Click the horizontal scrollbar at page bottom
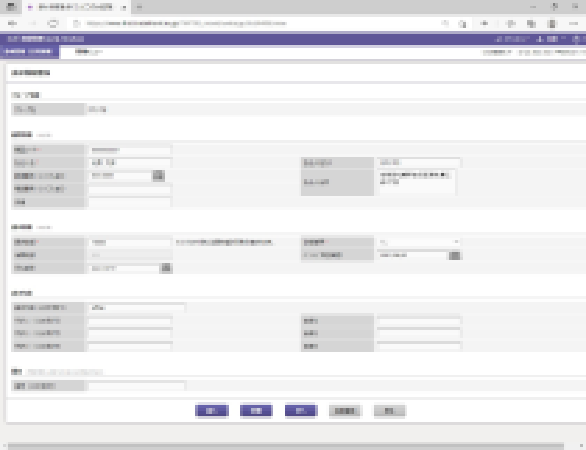 pyautogui.click(x=286, y=446)
